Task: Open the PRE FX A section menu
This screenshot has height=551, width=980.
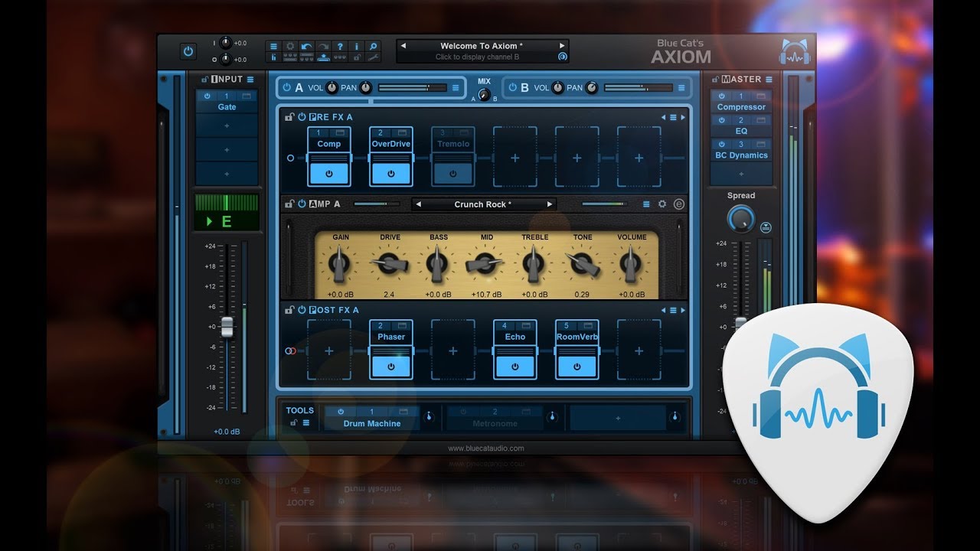Action: pos(673,117)
